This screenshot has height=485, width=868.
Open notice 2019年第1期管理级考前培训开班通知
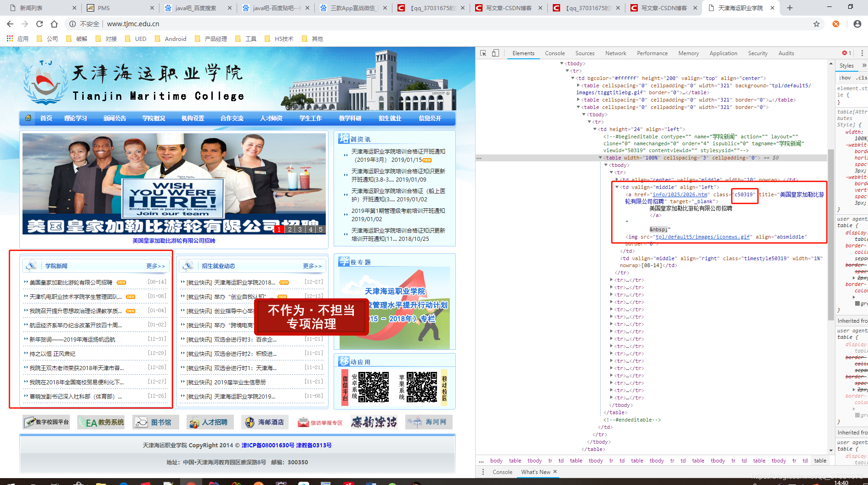(x=398, y=215)
